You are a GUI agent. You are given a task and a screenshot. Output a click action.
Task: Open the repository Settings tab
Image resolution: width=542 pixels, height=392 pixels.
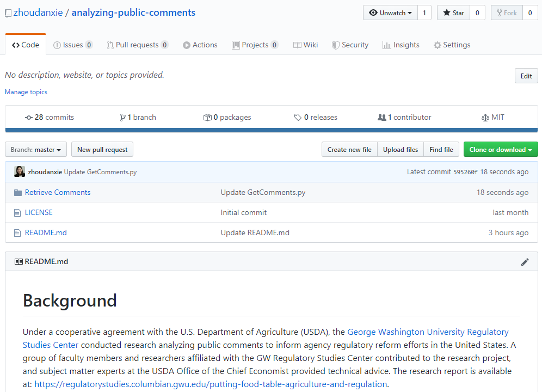pos(452,45)
